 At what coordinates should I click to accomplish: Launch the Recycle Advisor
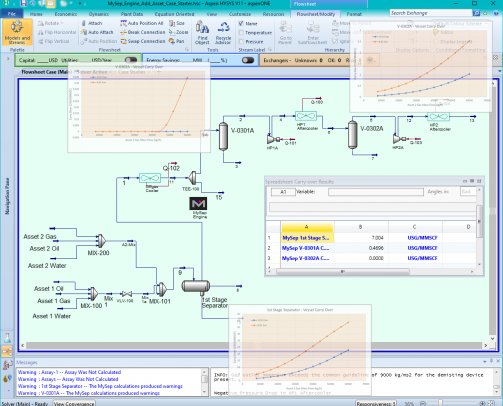(x=223, y=32)
